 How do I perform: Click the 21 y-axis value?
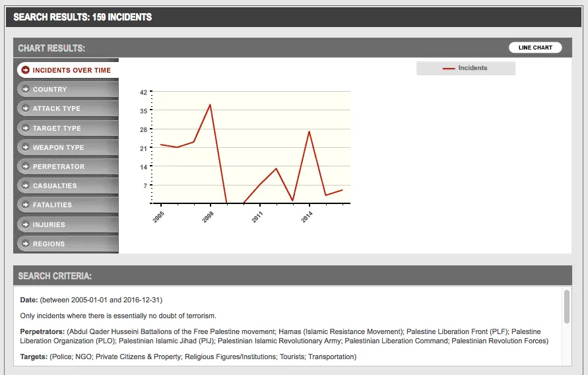[144, 149]
